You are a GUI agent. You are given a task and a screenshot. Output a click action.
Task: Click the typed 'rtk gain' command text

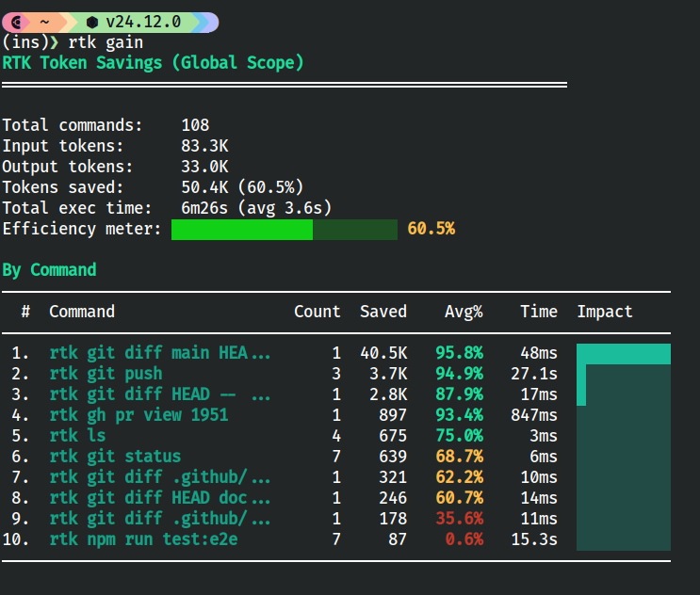click(106, 42)
